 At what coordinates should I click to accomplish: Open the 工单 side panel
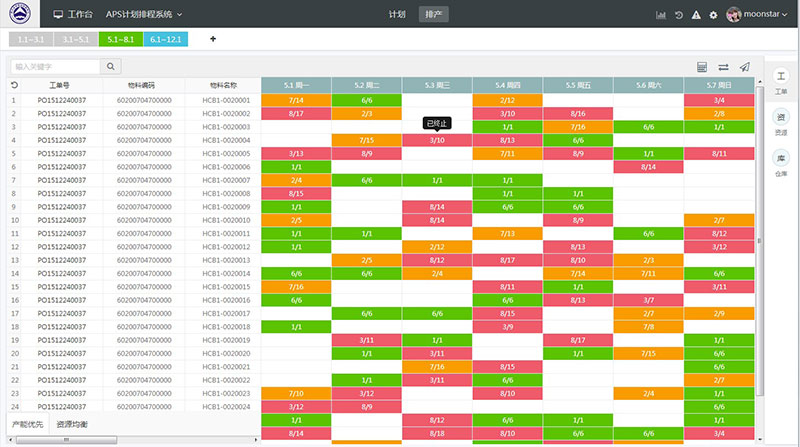pos(781,84)
